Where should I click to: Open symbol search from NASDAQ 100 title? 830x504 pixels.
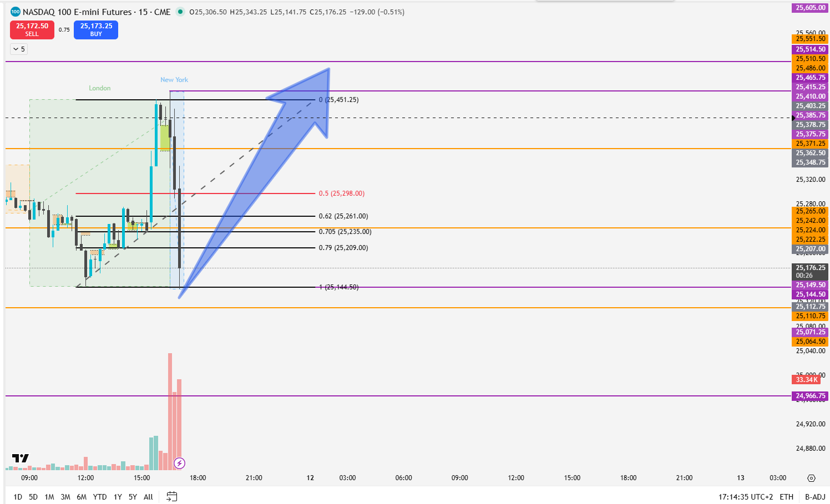click(77, 12)
